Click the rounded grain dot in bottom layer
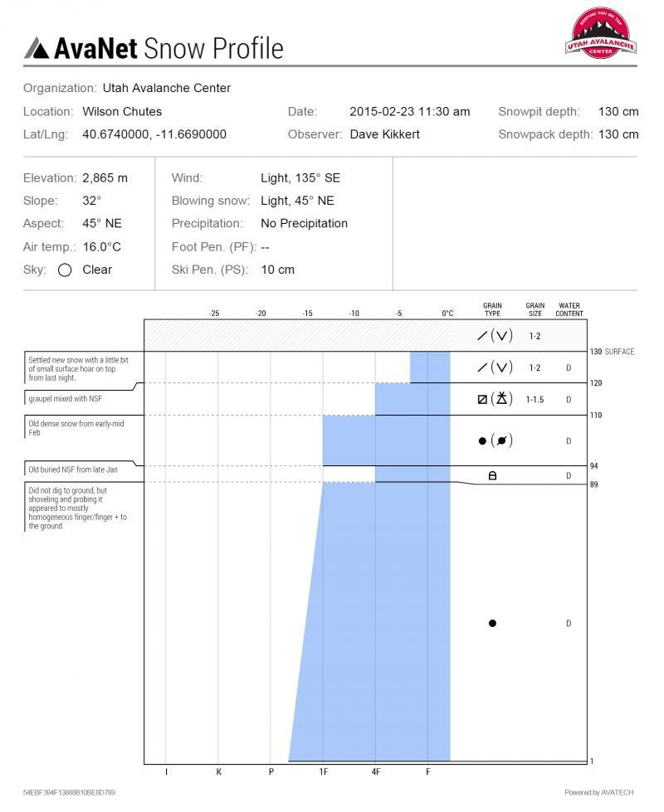Image resolution: width=664 pixels, height=812 pixels. (x=492, y=623)
